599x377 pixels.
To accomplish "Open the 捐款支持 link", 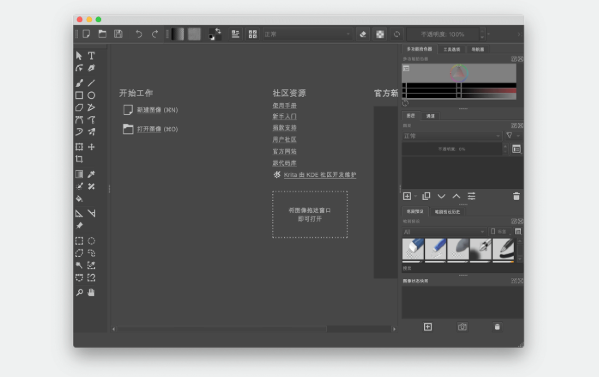I will (285, 128).
